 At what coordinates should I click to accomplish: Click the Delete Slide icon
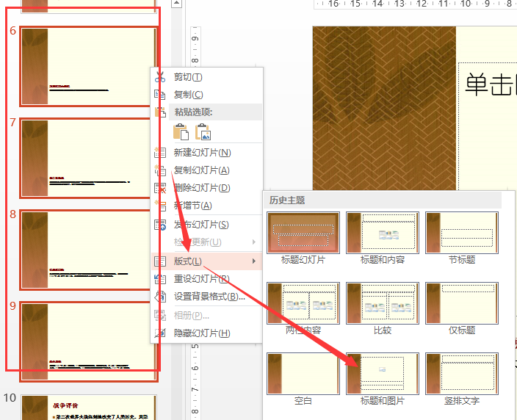(160, 188)
